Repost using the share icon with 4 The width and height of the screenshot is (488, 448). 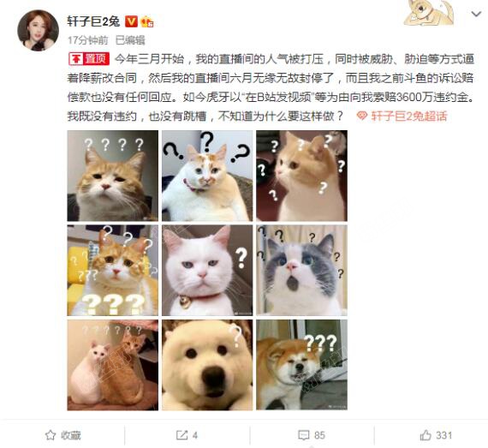click(187, 435)
